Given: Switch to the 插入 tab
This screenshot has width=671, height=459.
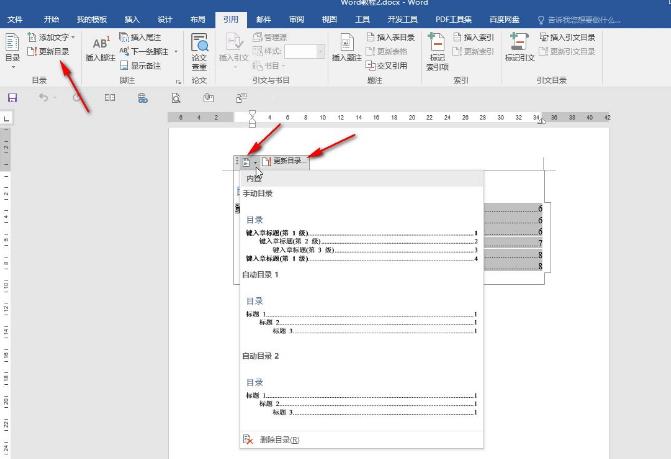Looking at the screenshot, I should 132,20.
